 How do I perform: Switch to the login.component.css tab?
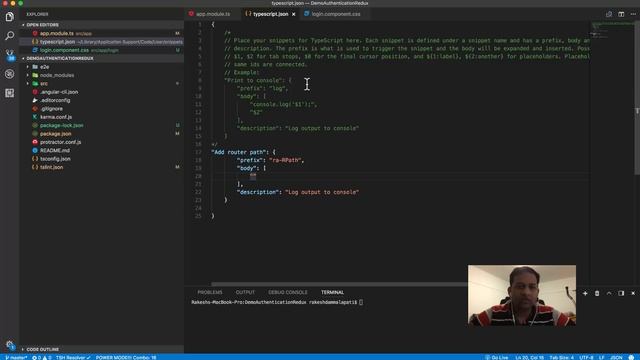pos(336,14)
